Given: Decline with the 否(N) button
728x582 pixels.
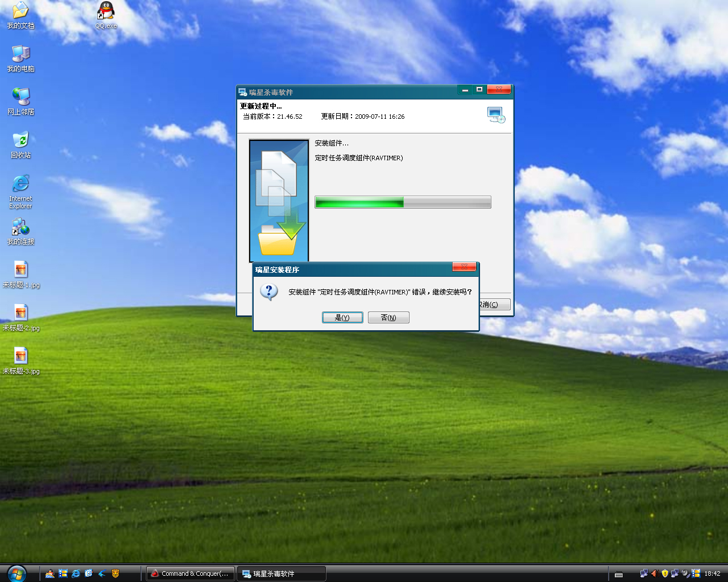Looking at the screenshot, I should click(388, 317).
